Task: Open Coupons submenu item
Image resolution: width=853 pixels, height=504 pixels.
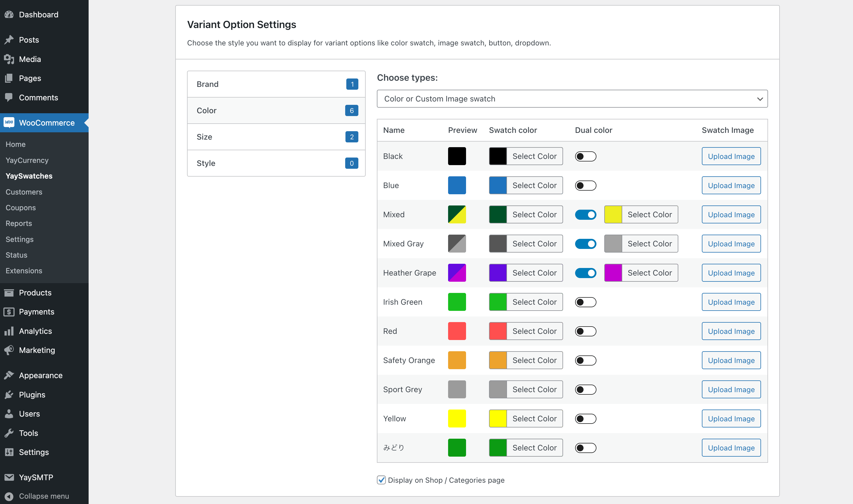Action: (x=21, y=207)
